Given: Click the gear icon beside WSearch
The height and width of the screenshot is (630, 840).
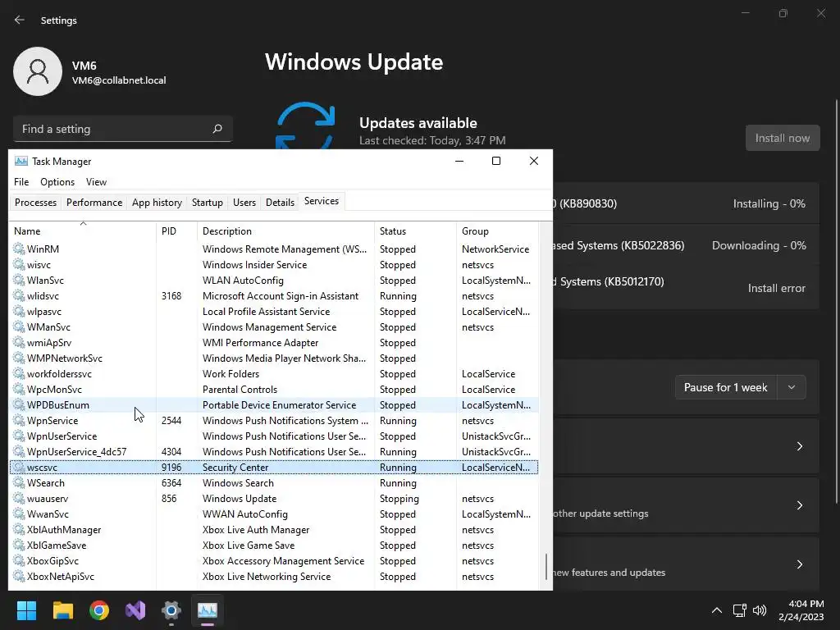Looking at the screenshot, I should click(19, 482).
